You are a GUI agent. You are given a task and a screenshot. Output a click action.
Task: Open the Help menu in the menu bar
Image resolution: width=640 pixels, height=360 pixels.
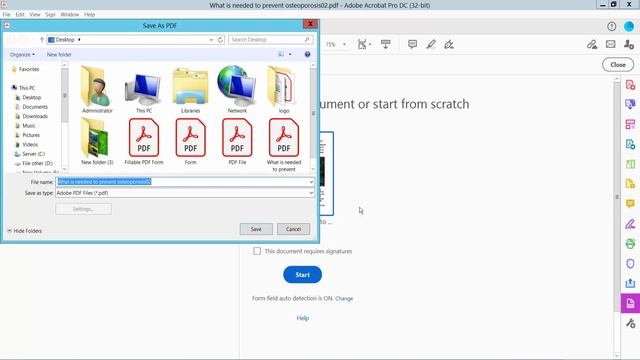(x=89, y=14)
